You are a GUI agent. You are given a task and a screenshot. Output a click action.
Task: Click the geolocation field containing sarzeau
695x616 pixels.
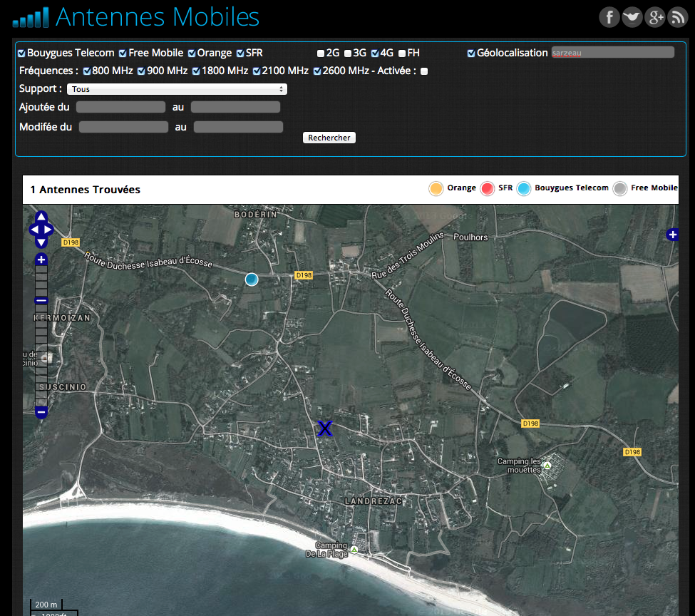pos(612,53)
